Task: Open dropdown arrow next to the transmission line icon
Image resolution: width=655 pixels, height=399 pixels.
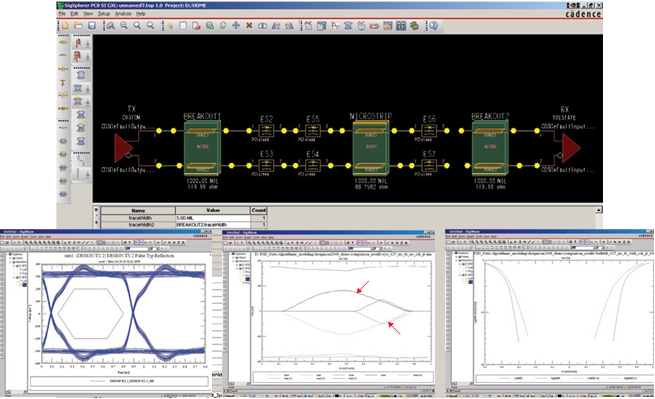Action: tap(88, 89)
